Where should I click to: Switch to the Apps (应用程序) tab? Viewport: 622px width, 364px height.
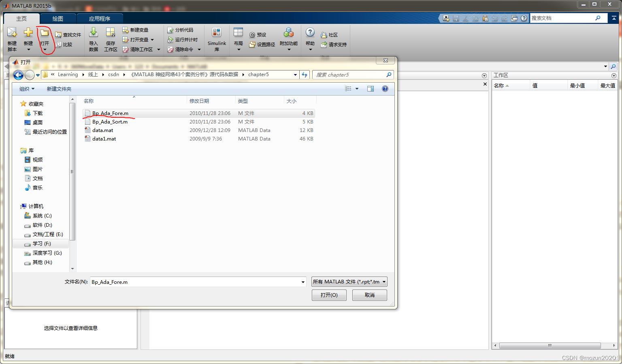click(x=100, y=19)
